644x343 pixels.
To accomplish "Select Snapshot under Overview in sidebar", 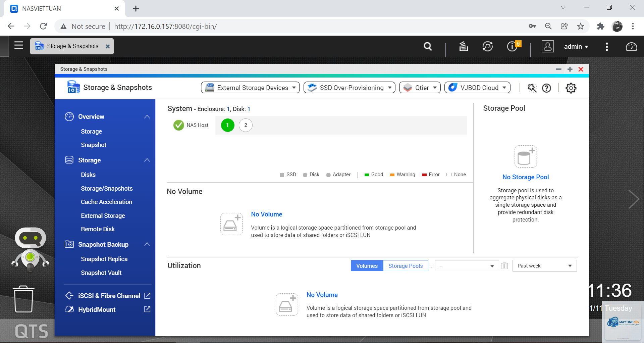I will pyautogui.click(x=94, y=145).
